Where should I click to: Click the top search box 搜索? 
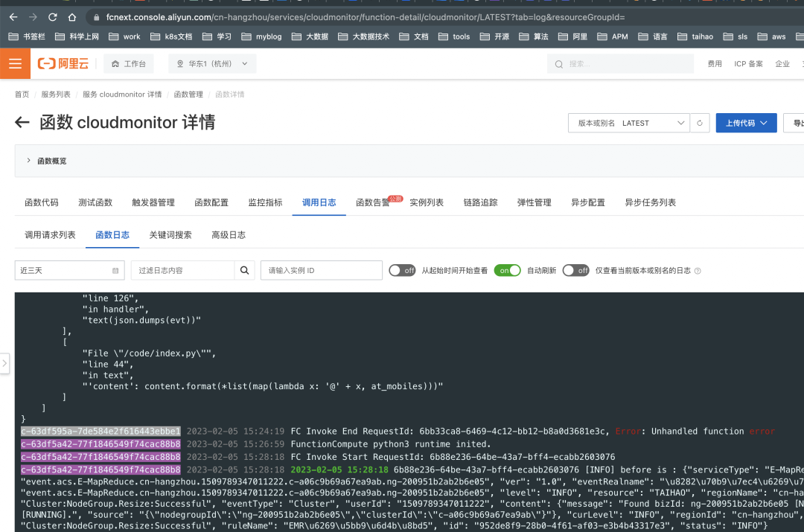click(x=620, y=64)
